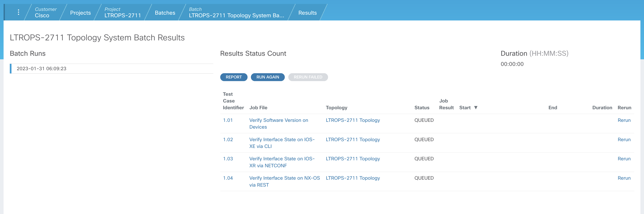Go to the Projects breadcrumb

(80, 13)
